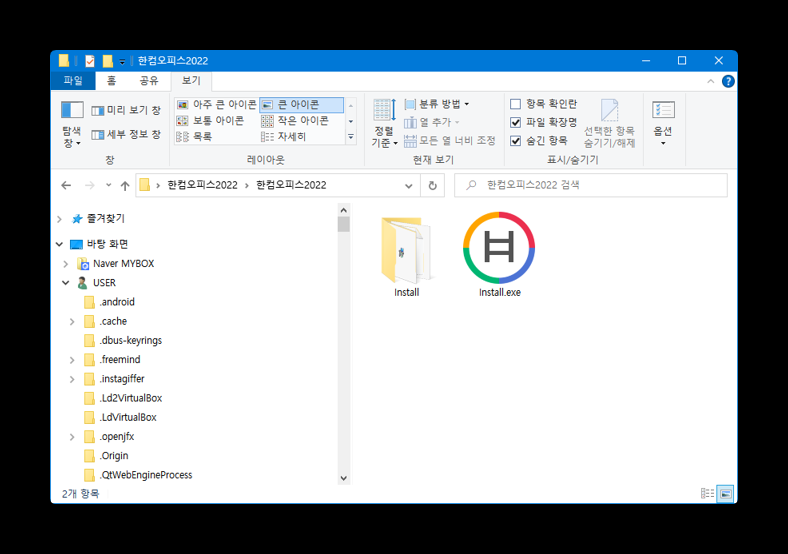
Task: Click the navigation pane scrollbar up arrow
Action: click(344, 210)
